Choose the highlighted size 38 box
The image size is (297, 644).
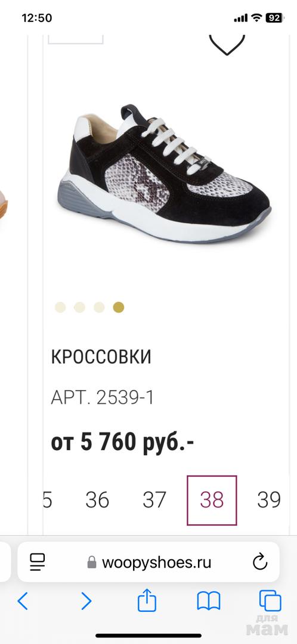pos(212,500)
